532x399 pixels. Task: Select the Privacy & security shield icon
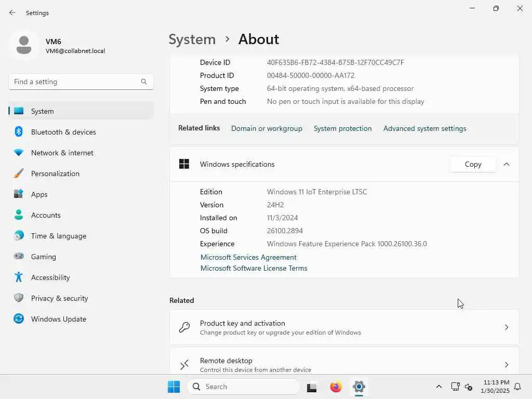19,298
